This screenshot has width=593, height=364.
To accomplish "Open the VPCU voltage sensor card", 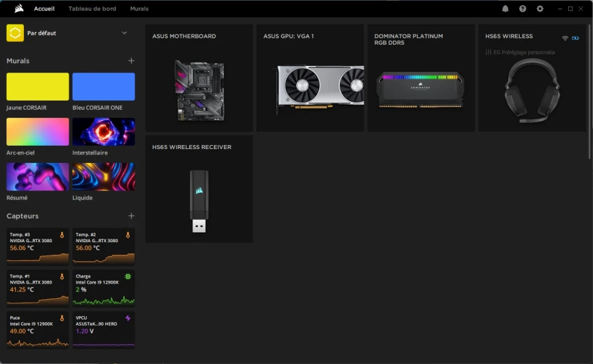I will (x=104, y=329).
